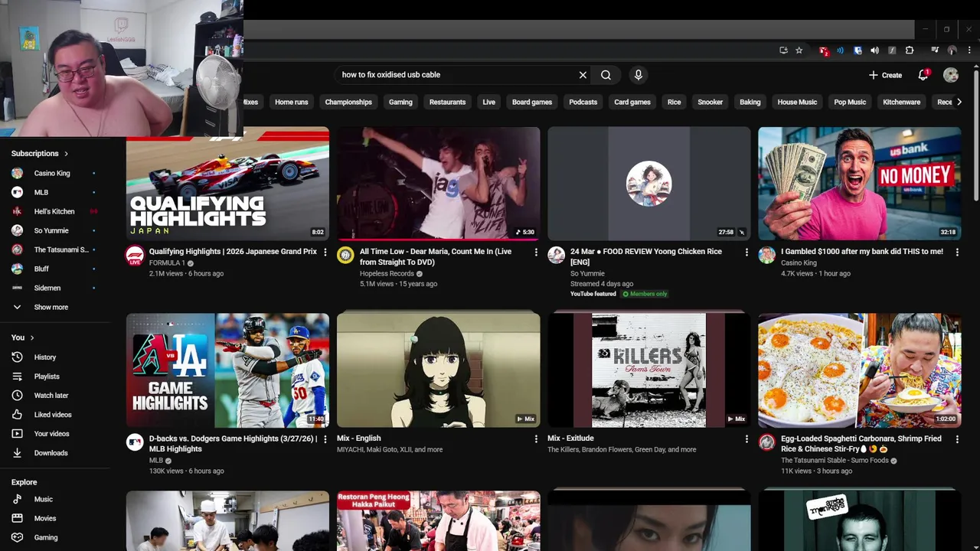This screenshot has height=551, width=980.
Task: Select the Kitchenware chip
Action: [x=901, y=102]
